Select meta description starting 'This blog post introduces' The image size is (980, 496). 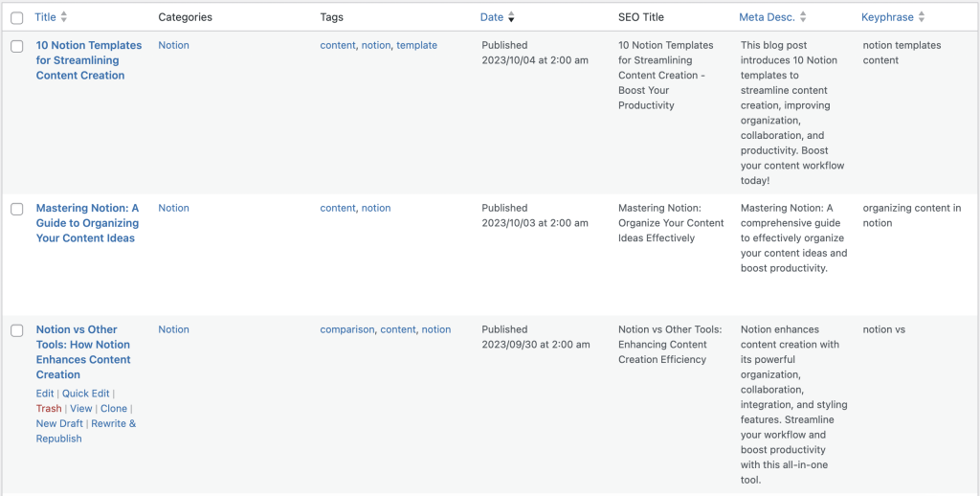pos(792,113)
